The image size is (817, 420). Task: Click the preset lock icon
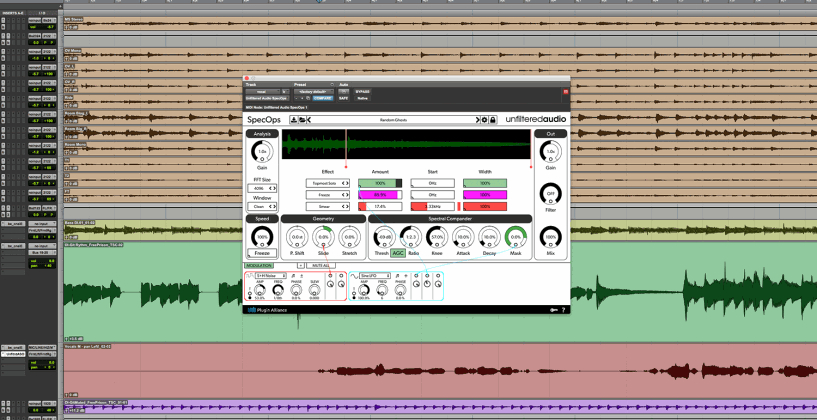(x=492, y=120)
